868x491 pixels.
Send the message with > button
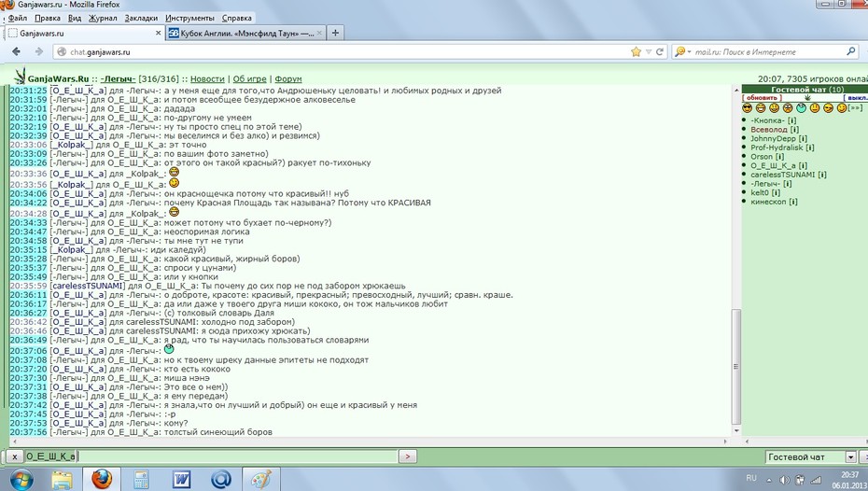(x=408, y=456)
